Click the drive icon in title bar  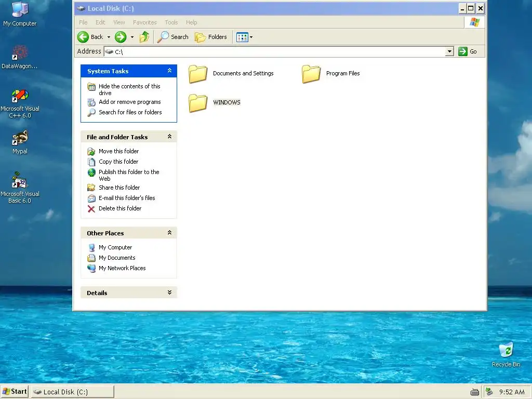tap(81, 8)
